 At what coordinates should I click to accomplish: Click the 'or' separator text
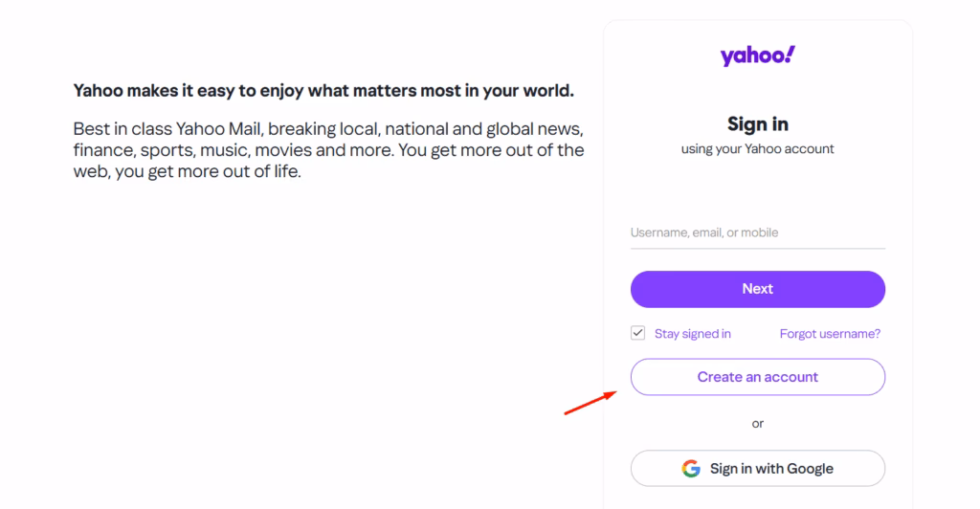tap(757, 423)
